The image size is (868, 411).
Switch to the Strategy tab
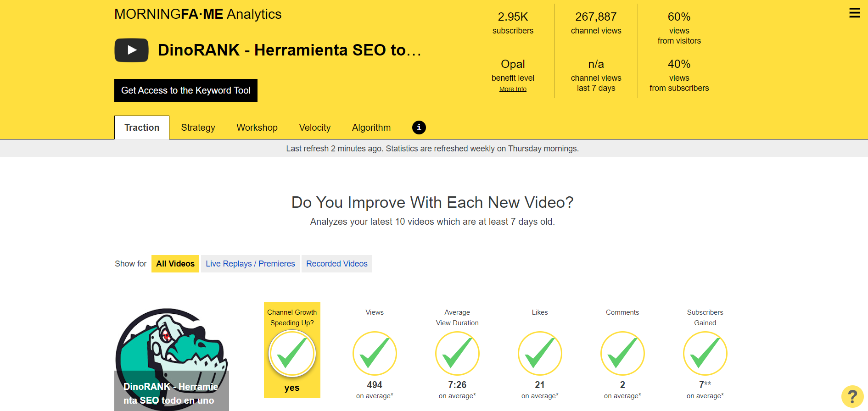pos(198,128)
